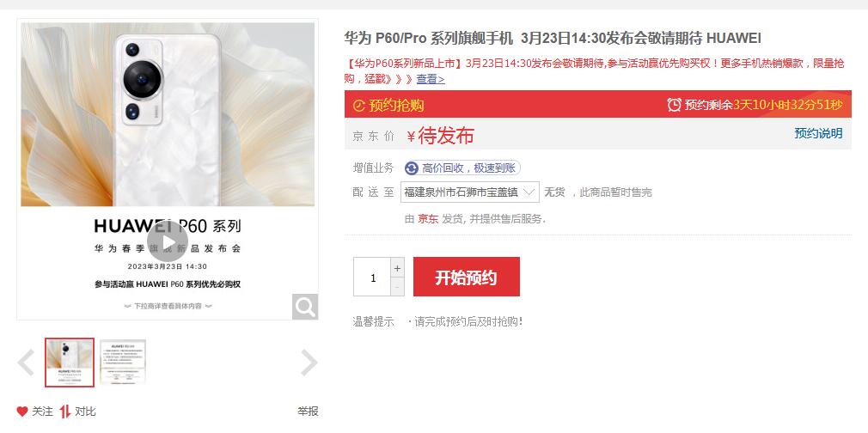Click the alarm clock countdown icon
The width and height of the screenshot is (868, 433).
click(674, 105)
